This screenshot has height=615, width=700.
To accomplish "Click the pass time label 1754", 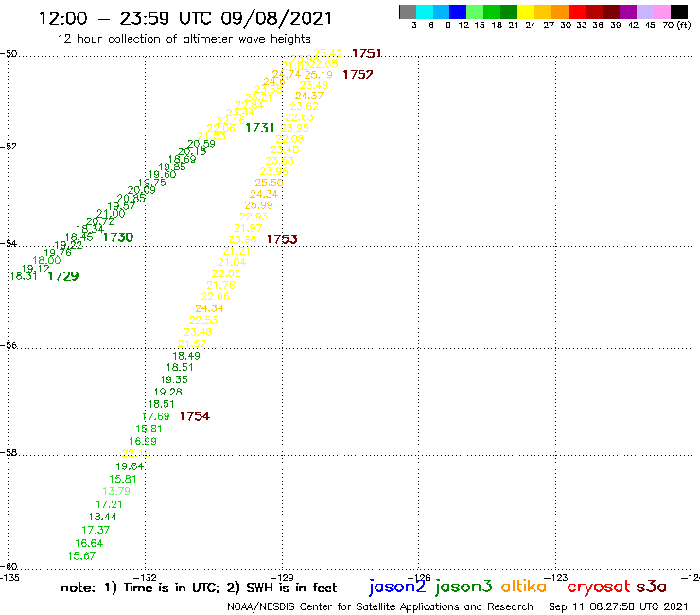I will tap(194, 416).
